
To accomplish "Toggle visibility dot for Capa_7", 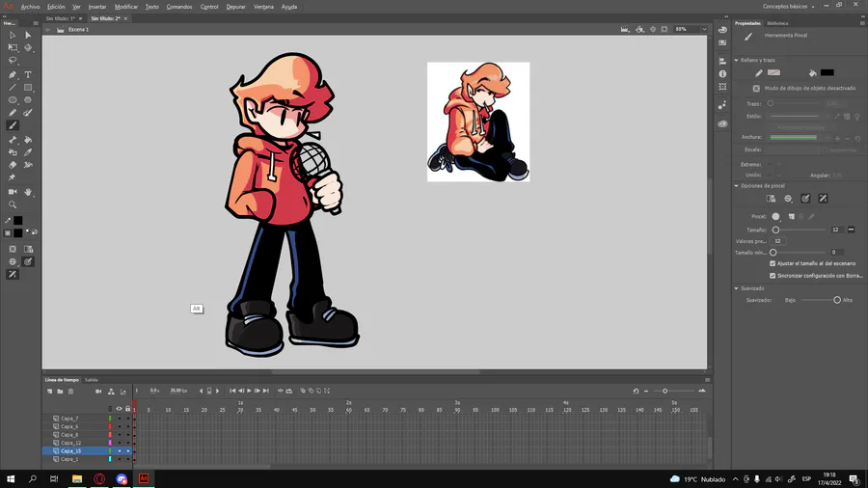I will click(x=119, y=419).
